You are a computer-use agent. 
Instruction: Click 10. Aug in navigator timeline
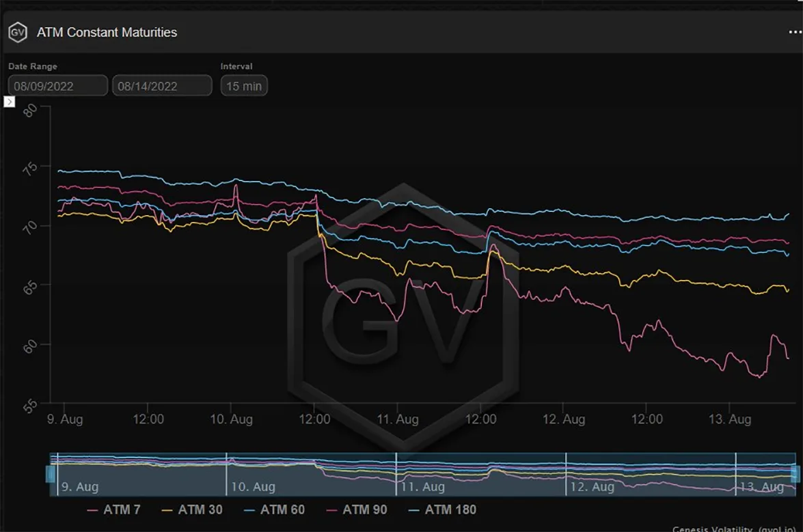tap(254, 486)
